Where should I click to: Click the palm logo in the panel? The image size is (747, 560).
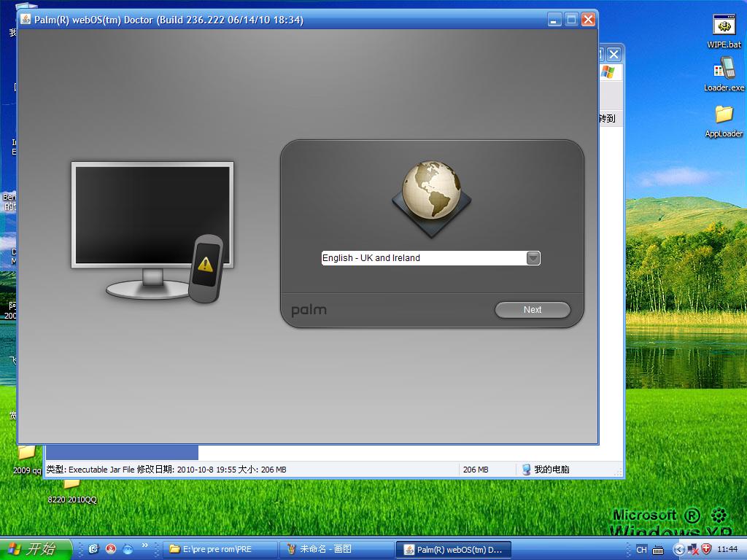pyautogui.click(x=309, y=311)
